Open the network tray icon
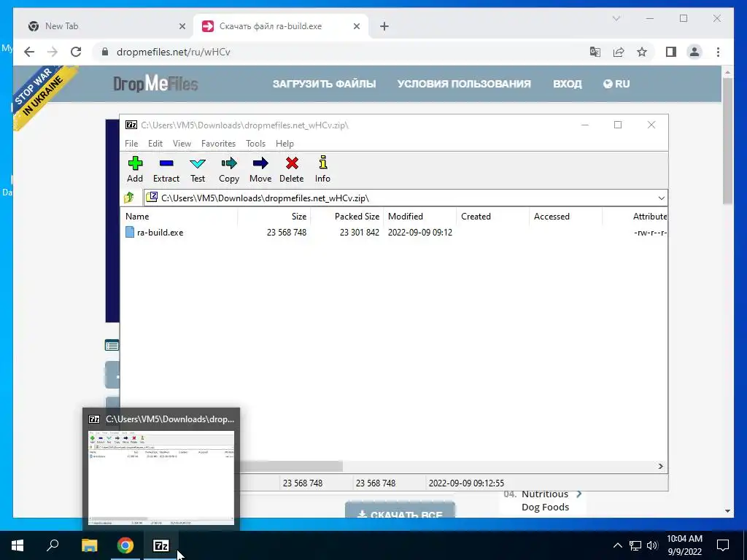747x560 pixels. coord(635,545)
